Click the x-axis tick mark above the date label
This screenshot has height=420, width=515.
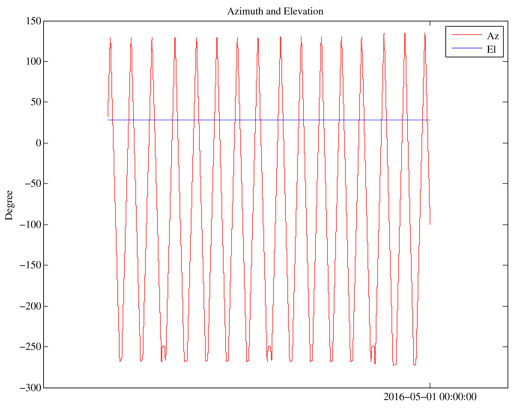point(430,385)
